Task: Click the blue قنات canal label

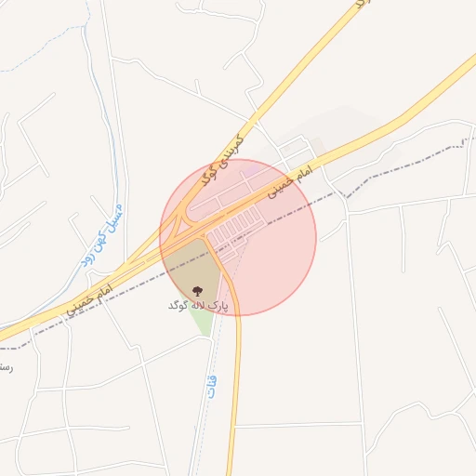Action: pos(212,387)
